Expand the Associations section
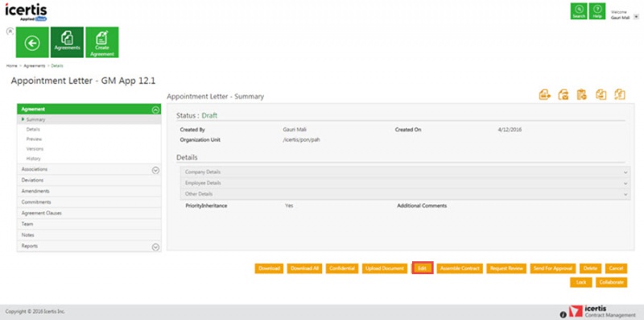This screenshot has width=644, height=320. click(155, 170)
